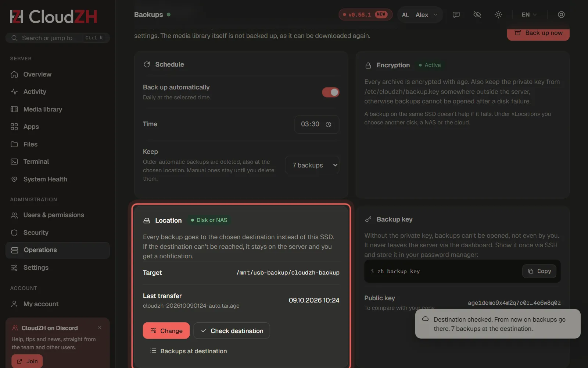Open Settings in sidebar

(x=58, y=268)
